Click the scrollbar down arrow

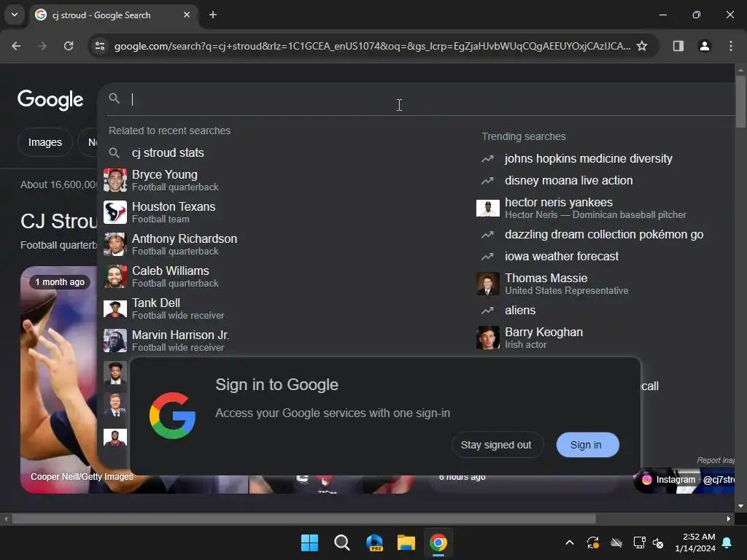tap(740, 506)
